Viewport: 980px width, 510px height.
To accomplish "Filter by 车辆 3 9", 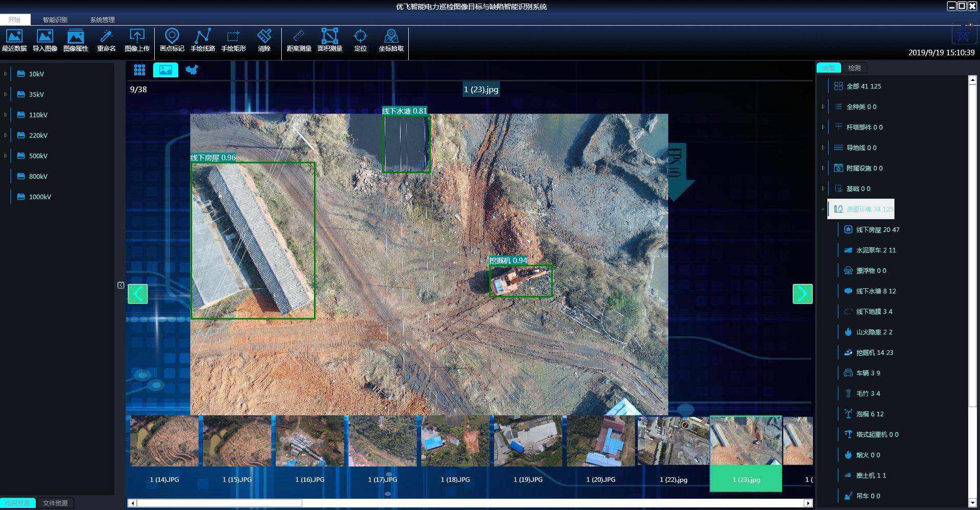I will pos(862,373).
